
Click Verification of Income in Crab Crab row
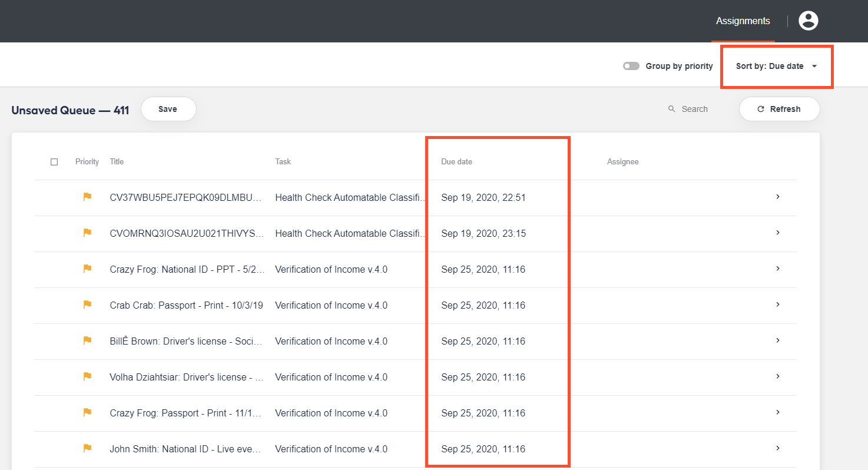pyautogui.click(x=331, y=306)
